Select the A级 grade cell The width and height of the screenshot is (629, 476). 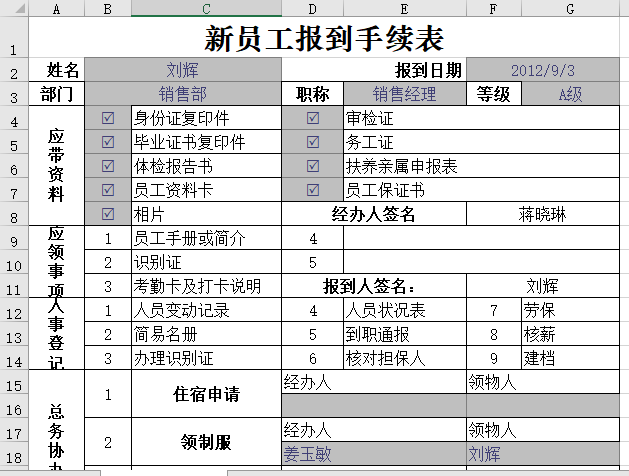point(569,95)
